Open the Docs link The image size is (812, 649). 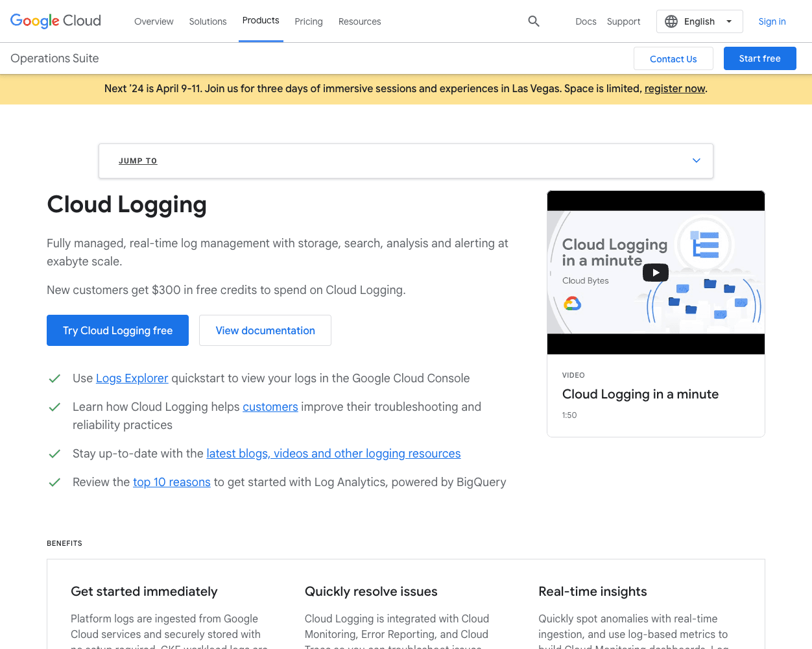[586, 21]
